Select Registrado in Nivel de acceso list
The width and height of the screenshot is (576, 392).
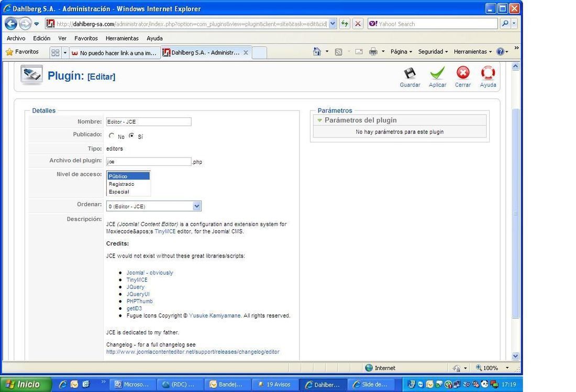(128, 184)
